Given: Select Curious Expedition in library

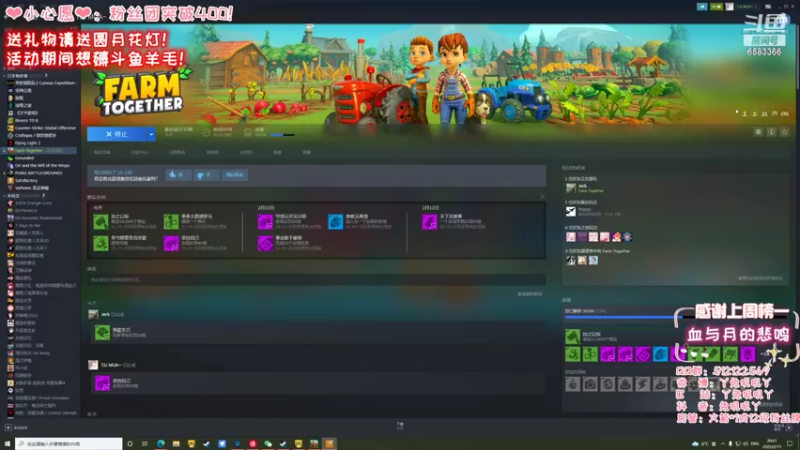Looking at the screenshot, I should [41, 83].
